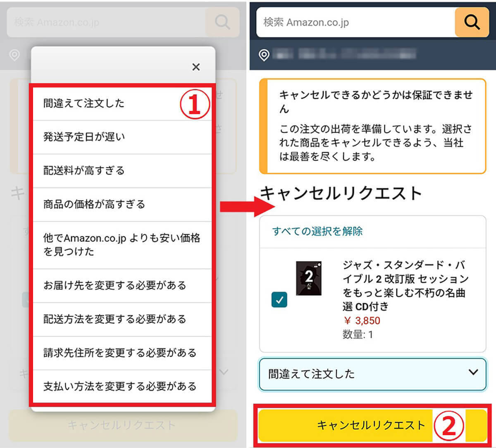The height and width of the screenshot is (448, 496).
Task: Select 支払い方法を変更する必要がある
Action: coord(122,386)
